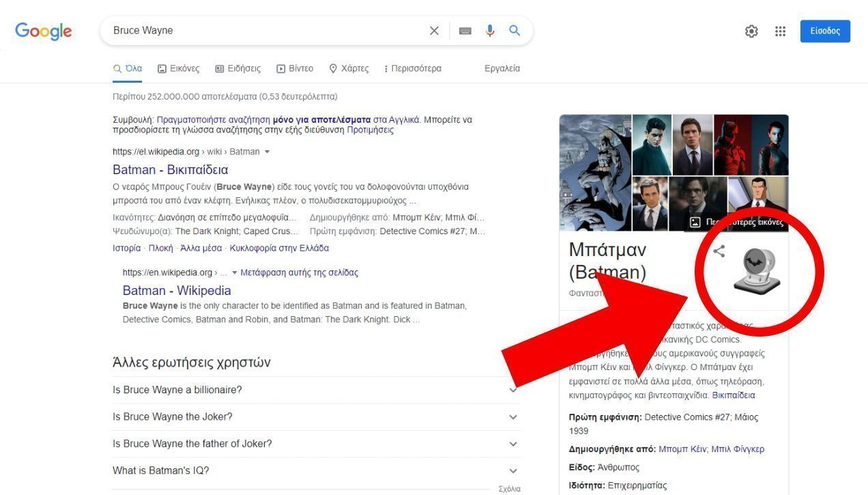Open dropdown arrow beside en.wikipedia.org URL
The image size is (868, 495).
click(234, 272)
